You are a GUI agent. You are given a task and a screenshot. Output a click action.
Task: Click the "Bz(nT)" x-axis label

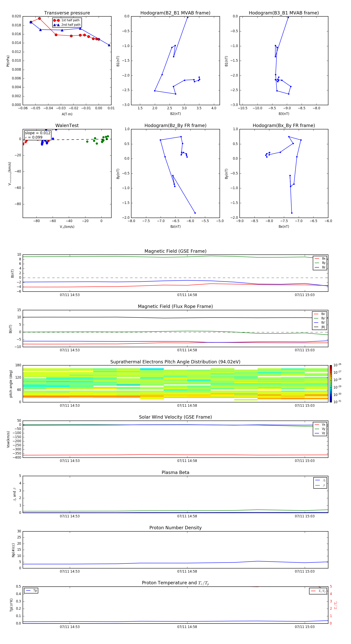click(175, 227)
